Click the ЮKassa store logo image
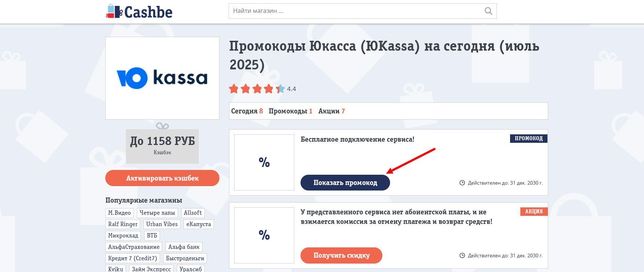The width and height of the screenshot is (644, 272). click(x=162, y=78)
